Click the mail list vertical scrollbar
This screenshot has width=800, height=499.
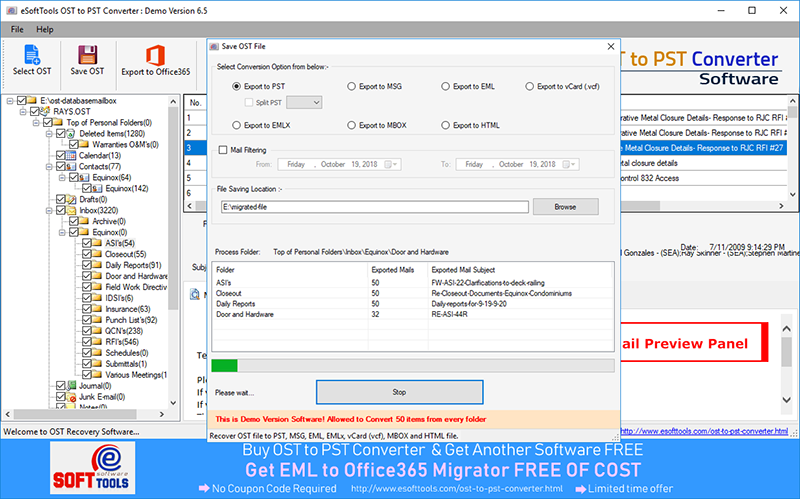(792, 145)
